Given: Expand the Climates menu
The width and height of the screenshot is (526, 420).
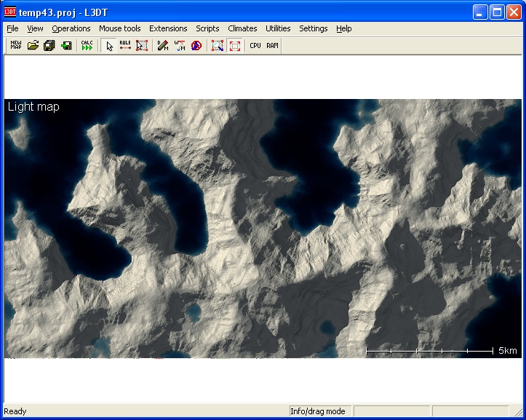Looking at the screenshot, I should click(x=242, y=28).
